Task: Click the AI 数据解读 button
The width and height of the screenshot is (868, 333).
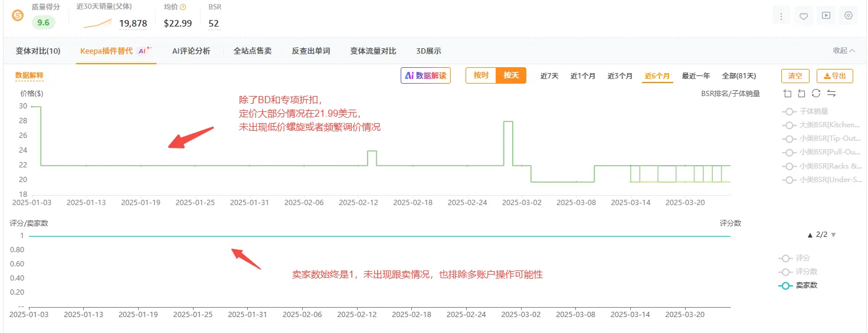Action: [x=425, y=75]
